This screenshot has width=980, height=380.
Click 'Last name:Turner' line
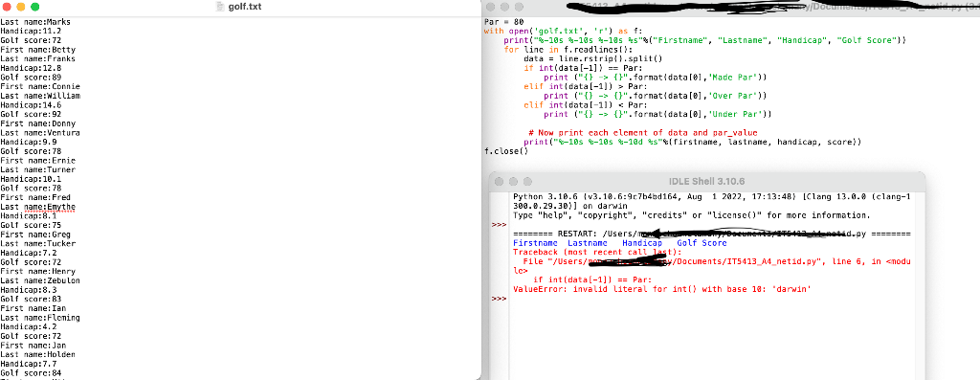point(37,169)
